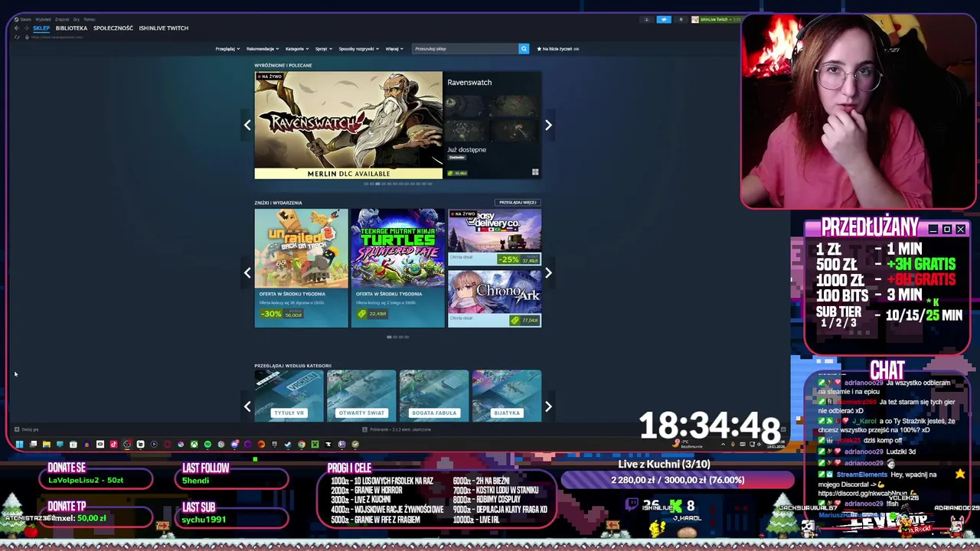
Task: Expand the Przeglądaj dropdown
Action: click(227, 49)
